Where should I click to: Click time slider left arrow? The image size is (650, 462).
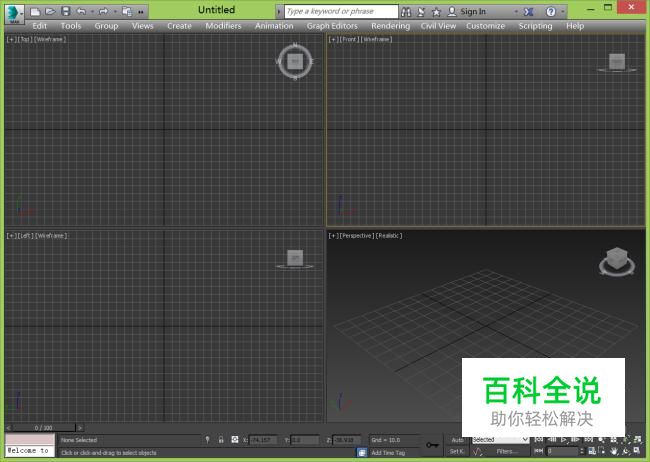pyautogui.click(x=8, y=428)
